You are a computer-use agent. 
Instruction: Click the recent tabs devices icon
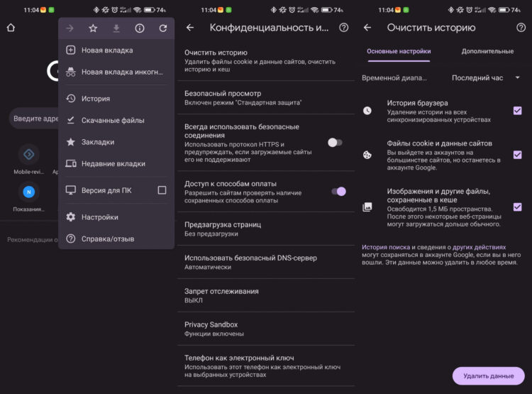coord(70,164)
